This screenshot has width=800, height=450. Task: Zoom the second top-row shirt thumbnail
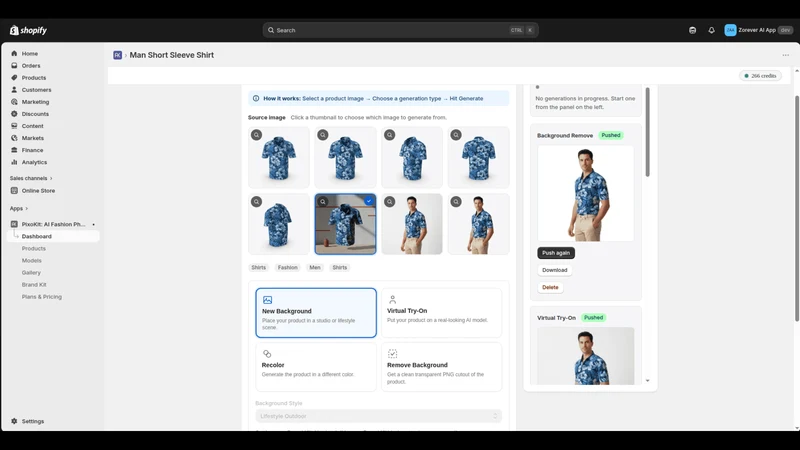(323, 135)
